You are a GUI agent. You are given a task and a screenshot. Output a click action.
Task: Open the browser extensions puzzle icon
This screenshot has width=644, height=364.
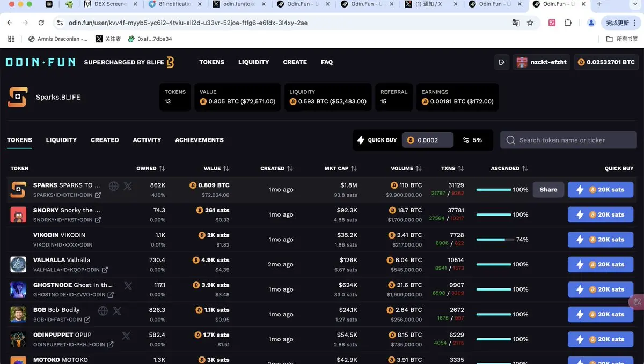coord(568,23)
